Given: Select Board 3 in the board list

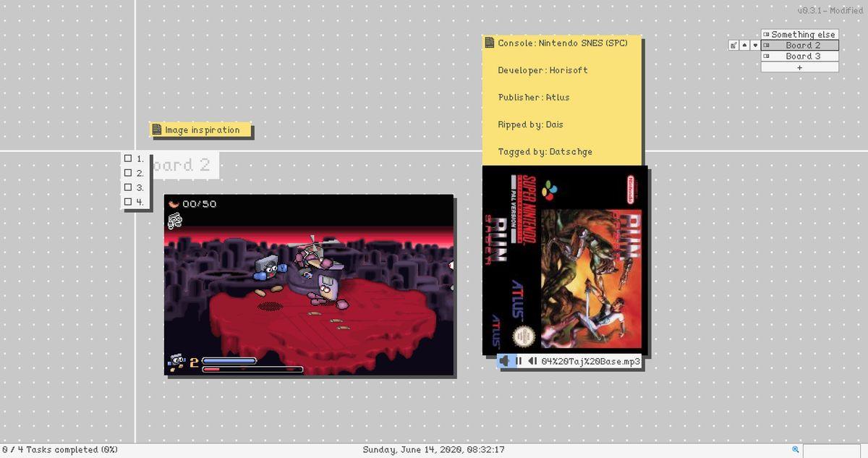Looking at the screenshot, I should (802, 56).
